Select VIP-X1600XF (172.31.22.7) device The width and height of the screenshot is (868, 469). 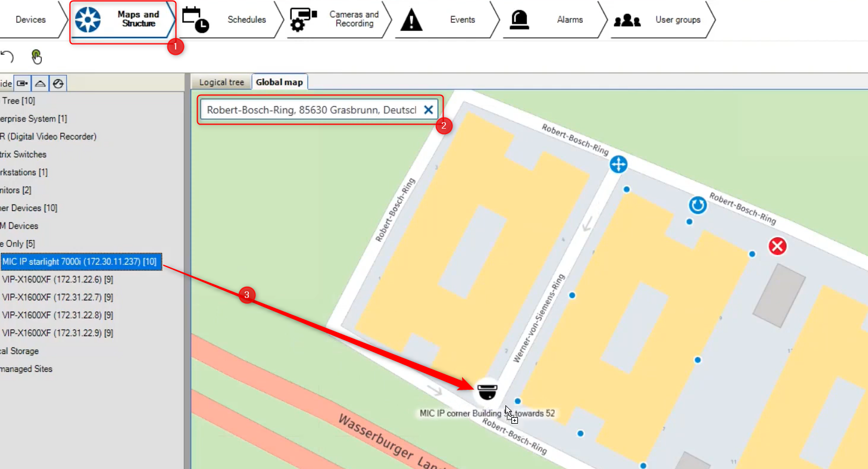(58, 297)
